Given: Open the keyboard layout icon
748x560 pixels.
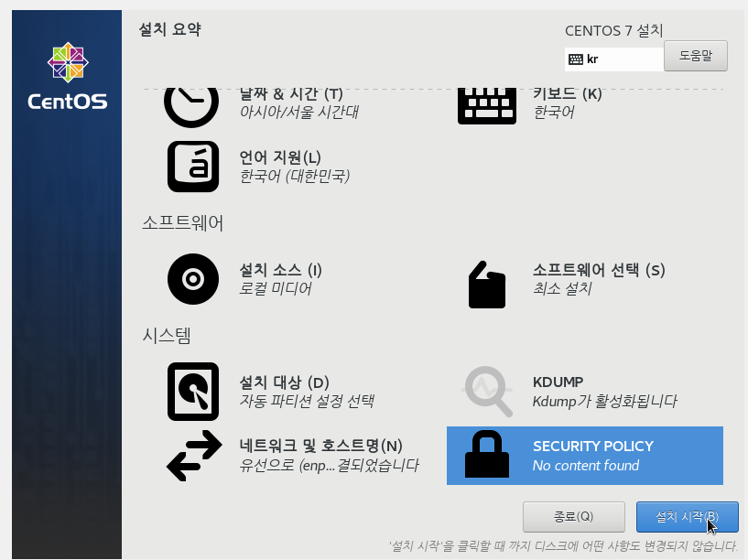Looking at the screenshot, I should click(486, 107).
